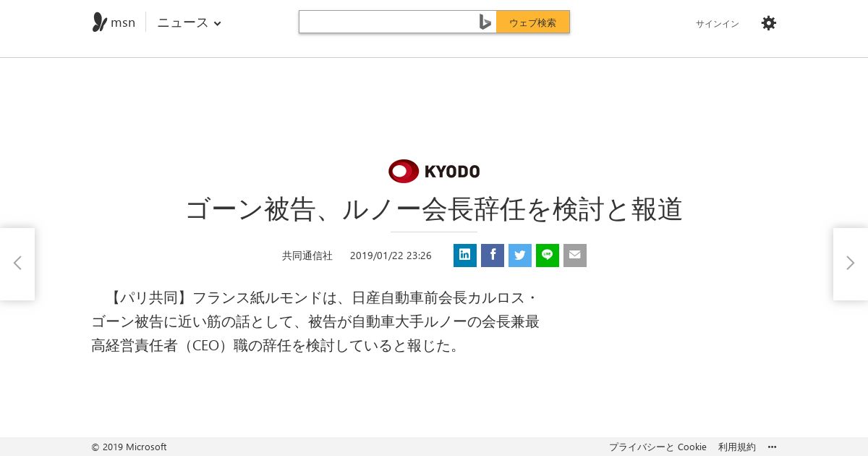The width and height of the screenshot is (868, 456).
Task: Expand the footer more options ellipsis
Action: coord(772,447)
